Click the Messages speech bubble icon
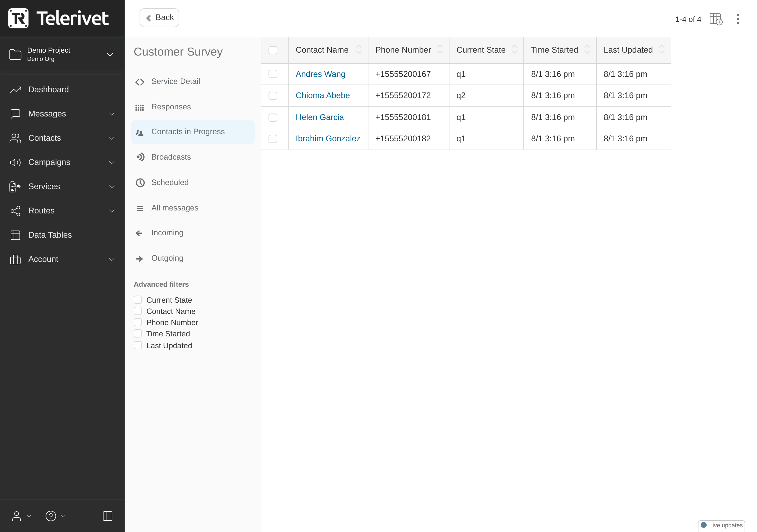Viewport: 757px width, 532px height. pyautogui.click(x=15, y=114)
